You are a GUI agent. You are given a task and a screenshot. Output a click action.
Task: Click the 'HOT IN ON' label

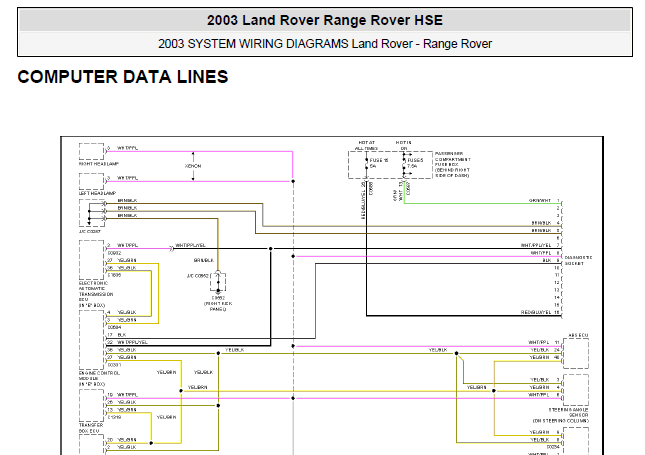(404, 146)
